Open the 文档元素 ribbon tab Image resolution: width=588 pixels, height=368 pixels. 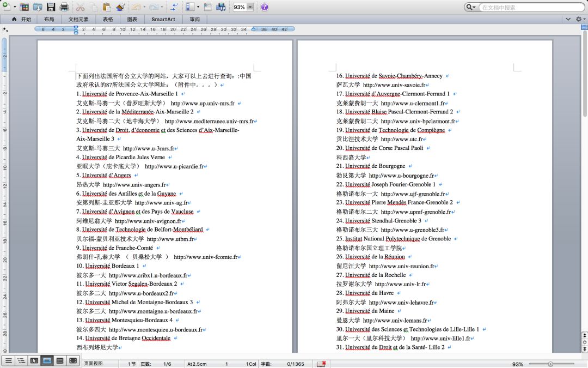[x=78, y=19]
